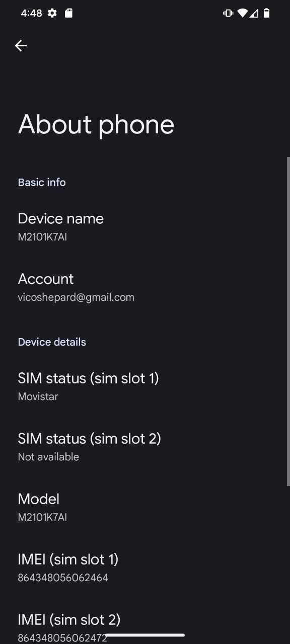Click the About phone page title
The height and width of the screenshot is (644, 290).
pos(96,125)
